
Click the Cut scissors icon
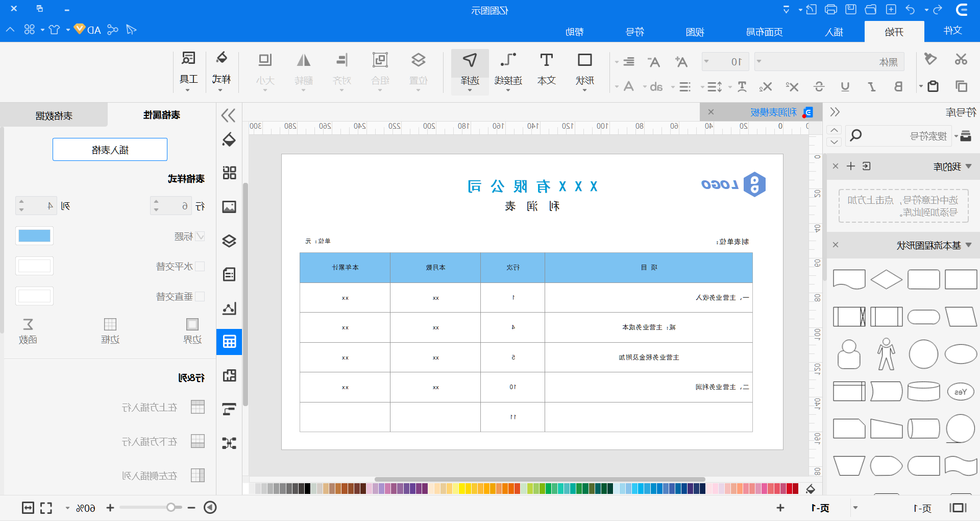[x=961, y=60]
